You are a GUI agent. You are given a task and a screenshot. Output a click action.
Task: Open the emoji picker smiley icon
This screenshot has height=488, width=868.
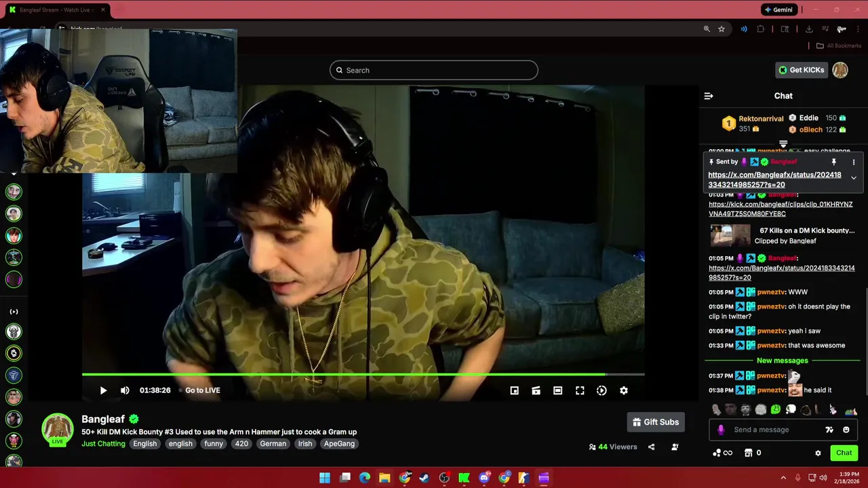(846, 430)
